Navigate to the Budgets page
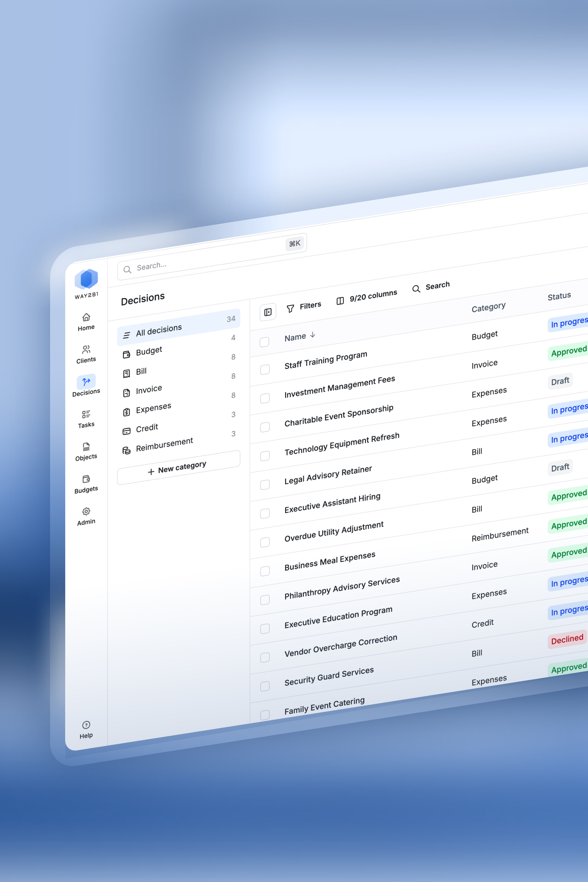The height and width of the screenshot is (882, 588). click(86, 483)
